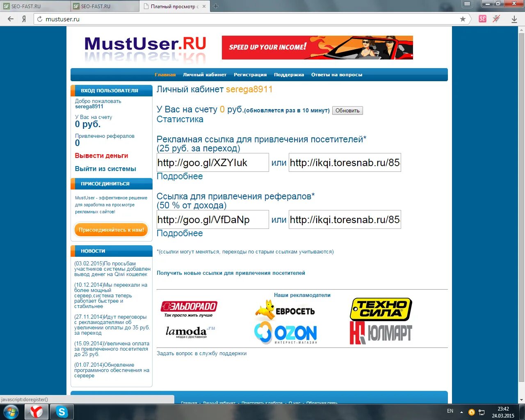Switch to the first SEO-FAST.RU tab
The width and height of the screenshot is (525, 420).
pyautogui.click(x=35, y=6)
